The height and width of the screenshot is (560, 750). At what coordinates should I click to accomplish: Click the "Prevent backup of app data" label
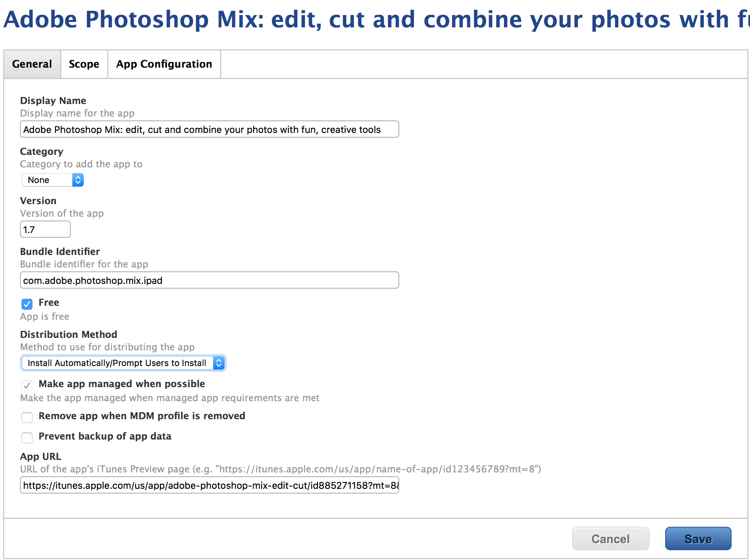pyautogui.click(x=105, y=436)
